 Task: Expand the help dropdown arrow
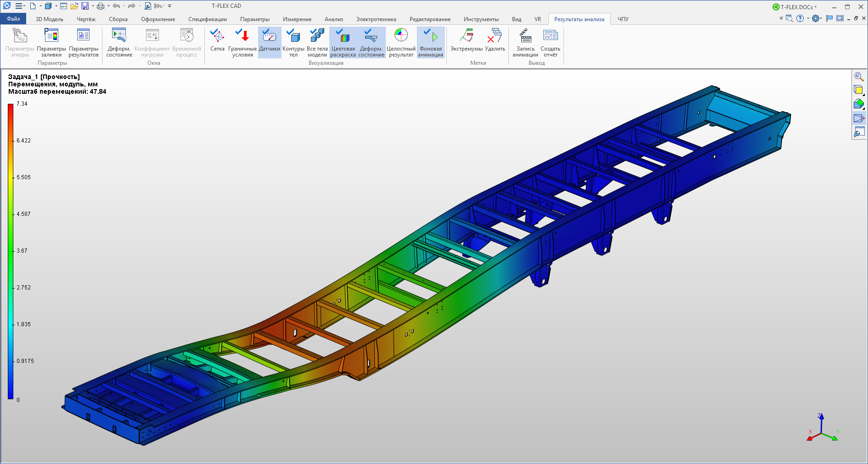pos(808,18)
